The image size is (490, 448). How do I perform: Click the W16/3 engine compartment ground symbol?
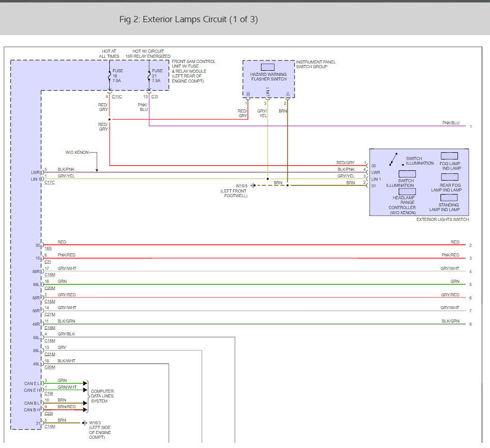coord(84,423)
